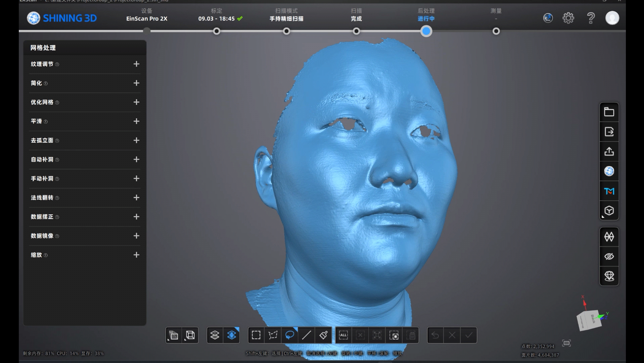Expand the 自动补洞 section
Image resolution: width=644 pixels, height=363 pixels.
(136, 159)
